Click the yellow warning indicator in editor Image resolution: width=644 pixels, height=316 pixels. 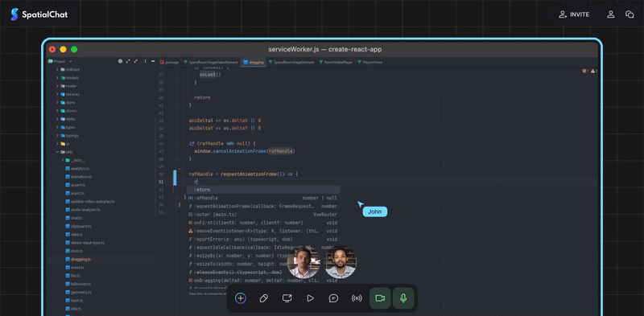pos(594,71)
